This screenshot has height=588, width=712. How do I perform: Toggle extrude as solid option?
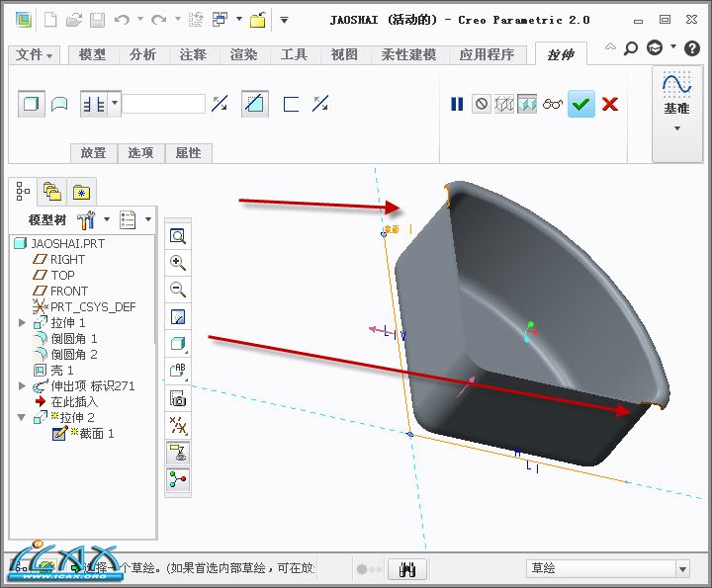pyautogui.click(x=32, y=105)
